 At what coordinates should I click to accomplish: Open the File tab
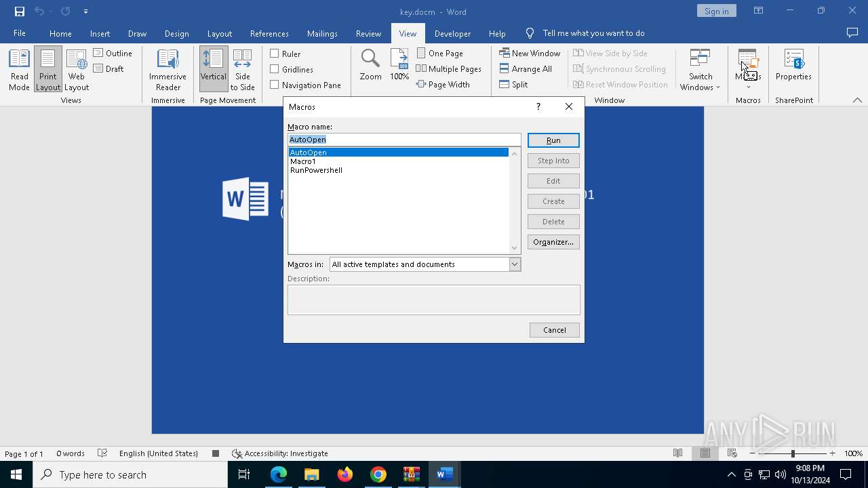point(20,33)
